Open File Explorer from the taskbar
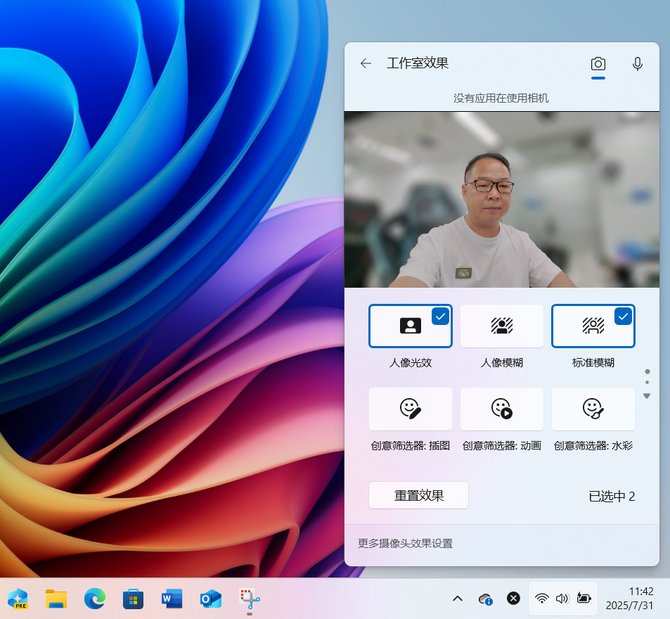Viewport: 670px width, 619px height. pos(56,598)
